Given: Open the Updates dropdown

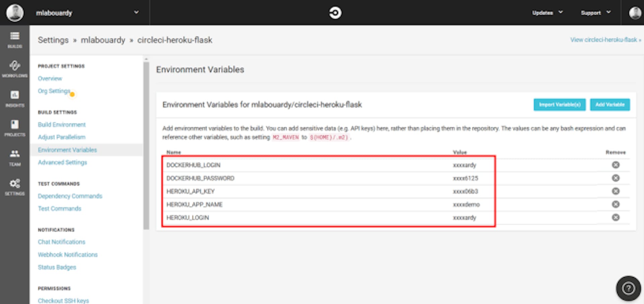Looking at the screenshot, I should click(547, 13).
